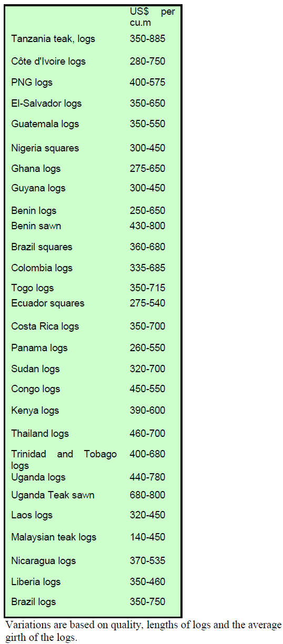
Task: Click the Colombia logs entry
Action: point(42,268)
